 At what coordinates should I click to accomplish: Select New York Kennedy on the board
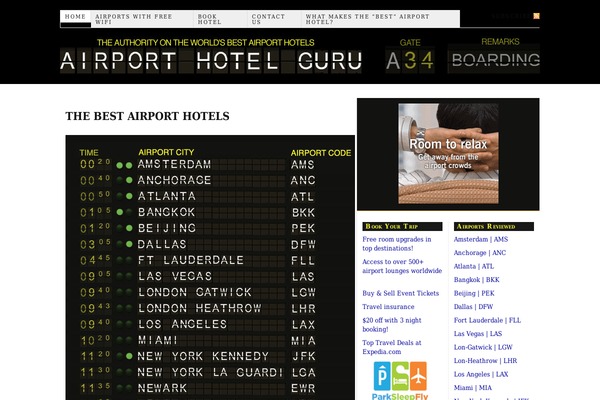coord(203,356)
